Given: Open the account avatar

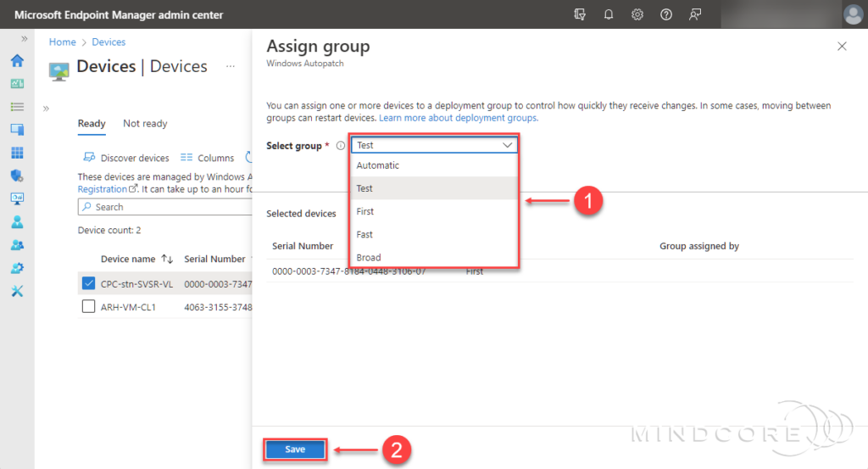Looking at the screenshot, I should point(853,14).
